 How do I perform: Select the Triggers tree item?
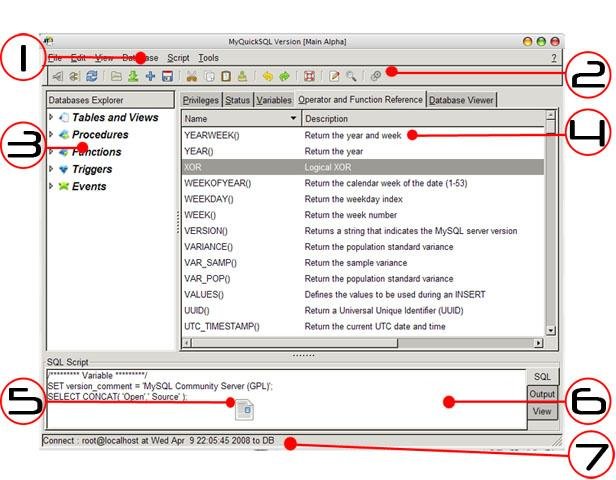coord(92,169)
